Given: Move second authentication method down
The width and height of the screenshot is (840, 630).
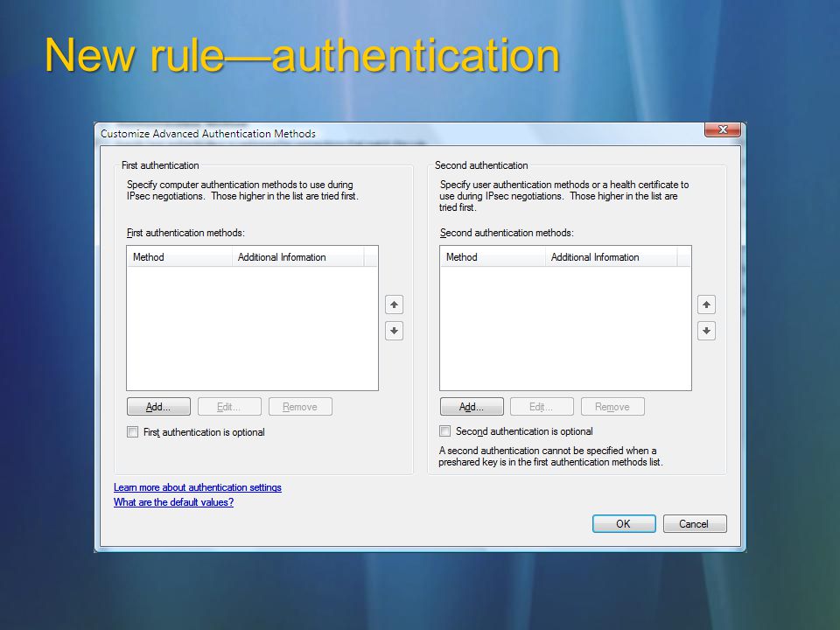Looking at the screenshot, I should tap(706, 331).
